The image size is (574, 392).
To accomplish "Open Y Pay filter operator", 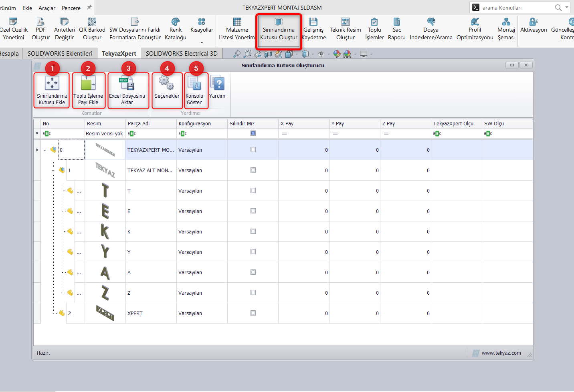I will tap(335, 134).
